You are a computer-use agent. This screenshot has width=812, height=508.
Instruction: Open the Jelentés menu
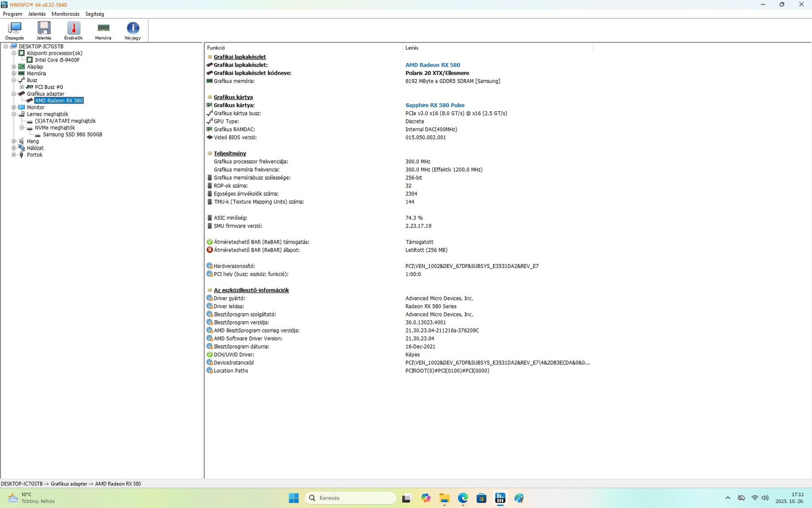coord(37,14)
